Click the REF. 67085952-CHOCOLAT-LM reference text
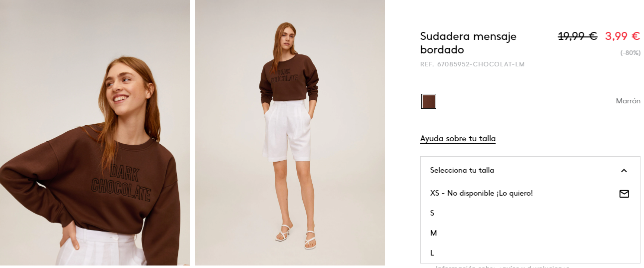644x268 pixels. (472, 64)
